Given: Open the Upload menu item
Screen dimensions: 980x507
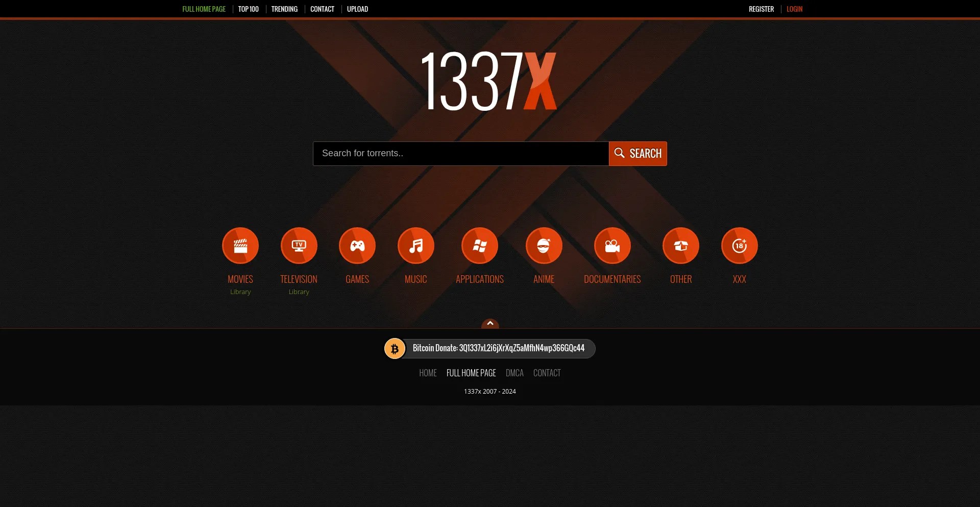Looking at the screenshot, I should [357, 9].
